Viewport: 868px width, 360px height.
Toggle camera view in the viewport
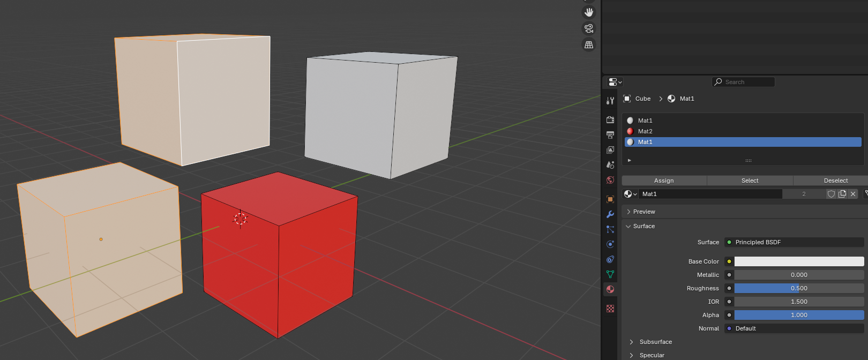[x=589, y=28]
